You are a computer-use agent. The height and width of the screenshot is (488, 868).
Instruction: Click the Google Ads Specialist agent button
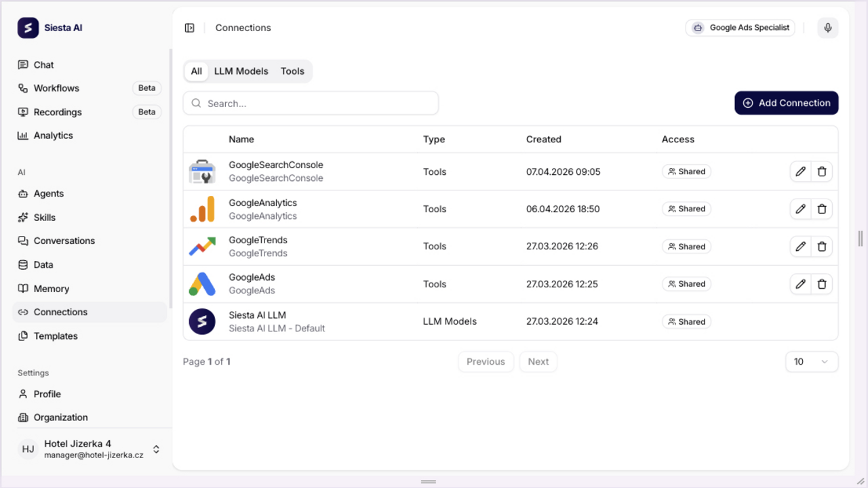(741, 28)
